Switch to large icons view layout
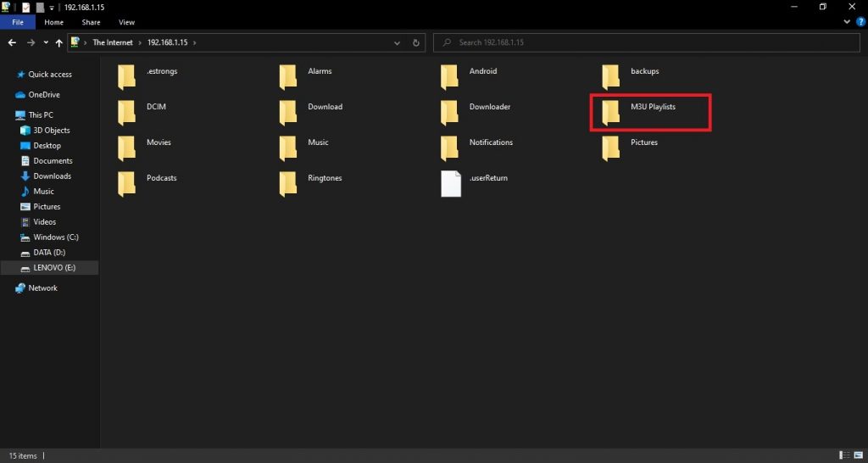 pos(859,455)
